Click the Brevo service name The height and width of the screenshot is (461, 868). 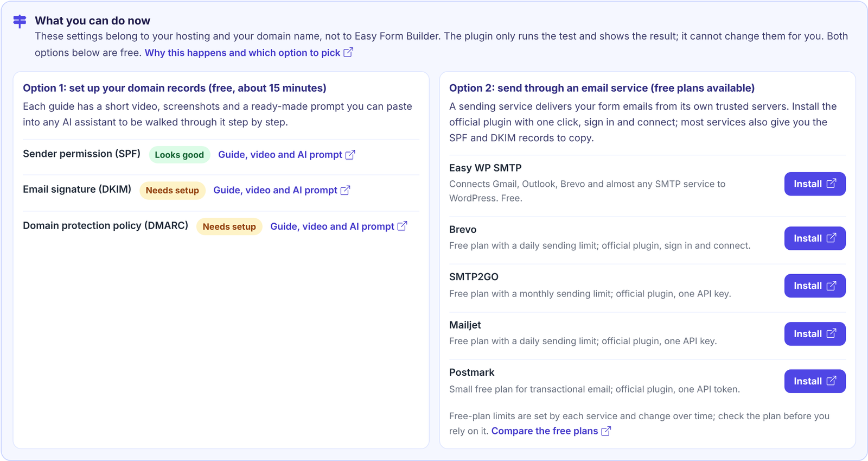pyautogui.click(x=463, y=230)
